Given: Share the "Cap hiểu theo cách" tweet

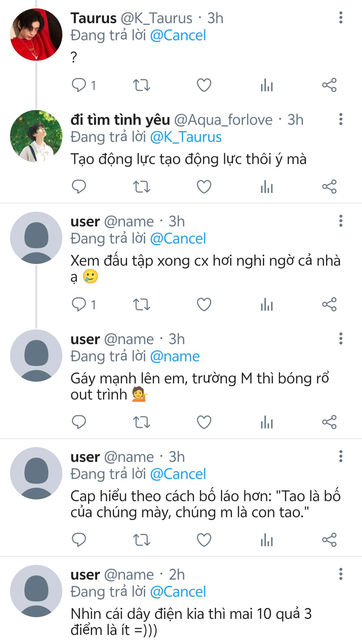Looking at the screenshot, I should [329, 540].
